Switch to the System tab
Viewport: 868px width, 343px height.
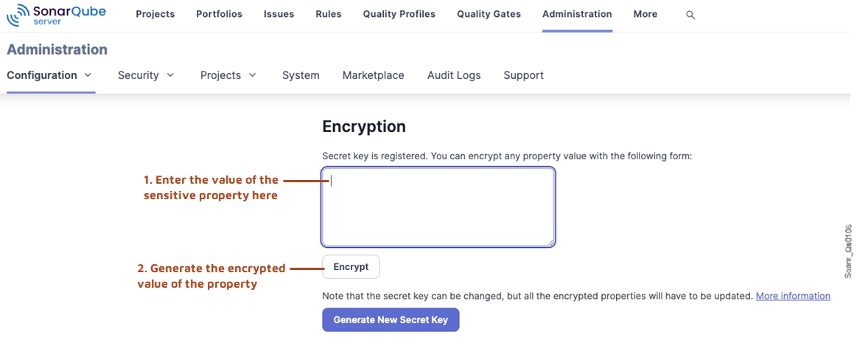pyautogui.click(x=301, y=75)
